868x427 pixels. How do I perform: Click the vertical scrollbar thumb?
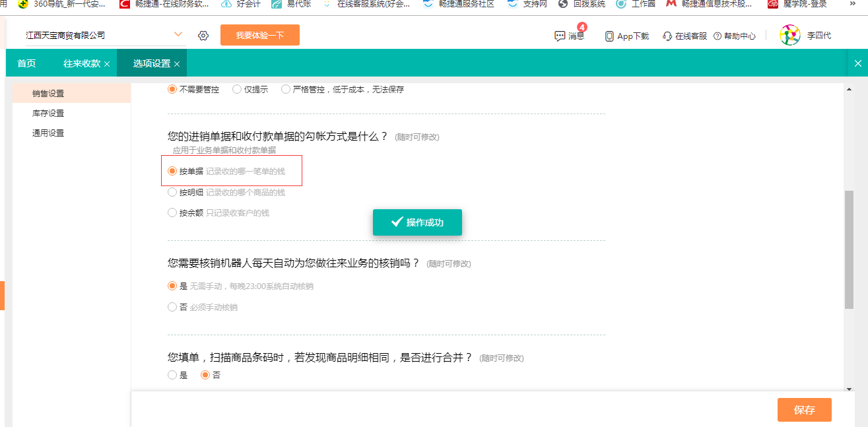pos(849,250)
